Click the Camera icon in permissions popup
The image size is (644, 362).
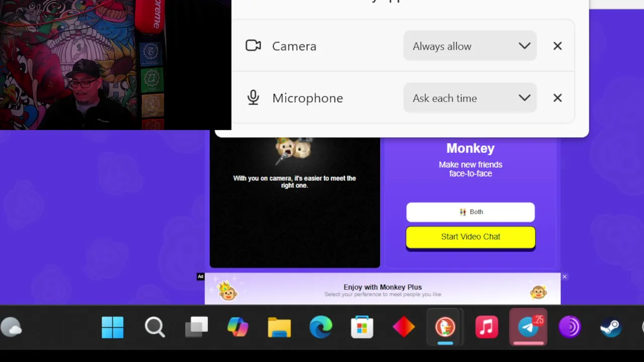click(253, 46)
